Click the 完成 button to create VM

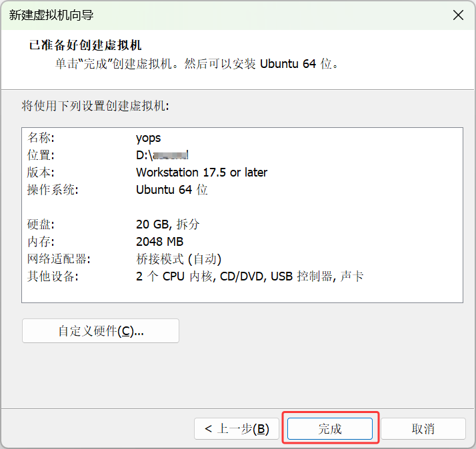[x=330, y=428]
